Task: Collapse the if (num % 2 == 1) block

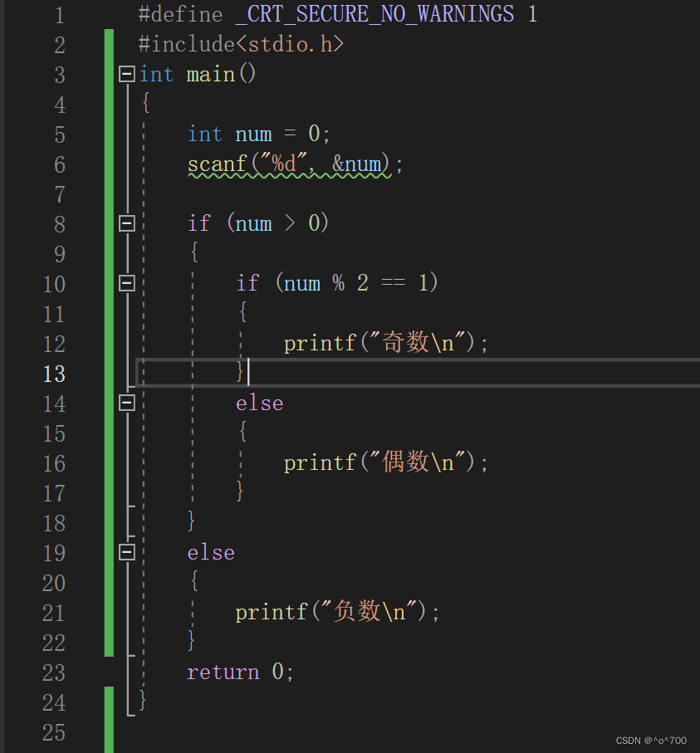Action: 126,282
